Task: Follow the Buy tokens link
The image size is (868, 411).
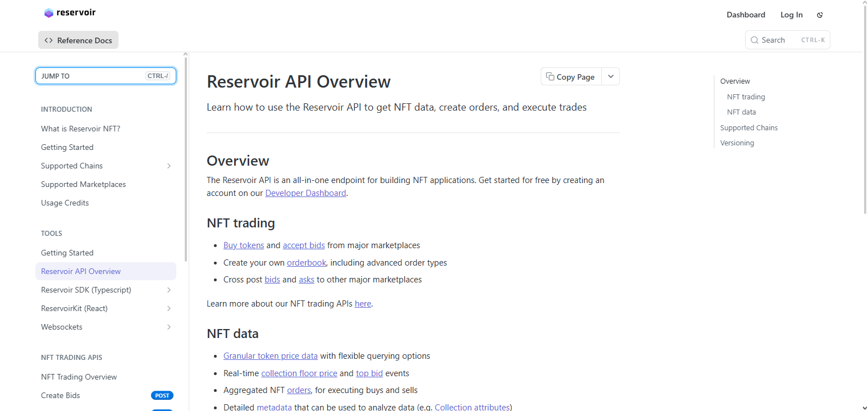Action: pyautogui.click(x=244, y=245)
